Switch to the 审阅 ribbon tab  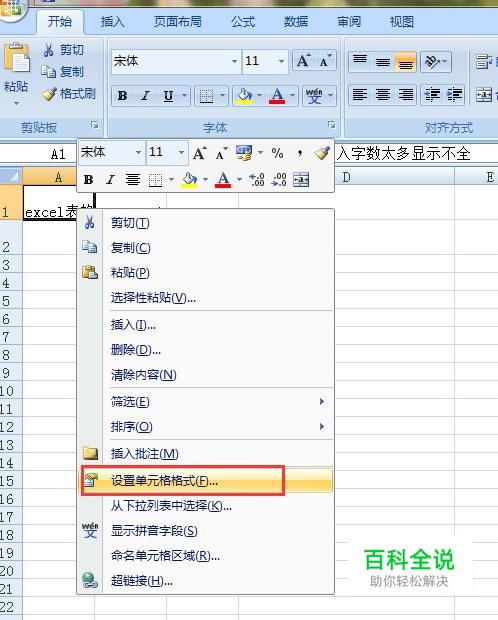point(349,21)
